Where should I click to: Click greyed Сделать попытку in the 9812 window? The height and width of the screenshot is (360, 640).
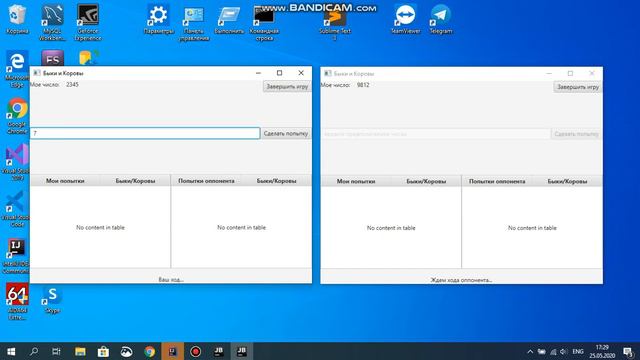click(576, 134)
